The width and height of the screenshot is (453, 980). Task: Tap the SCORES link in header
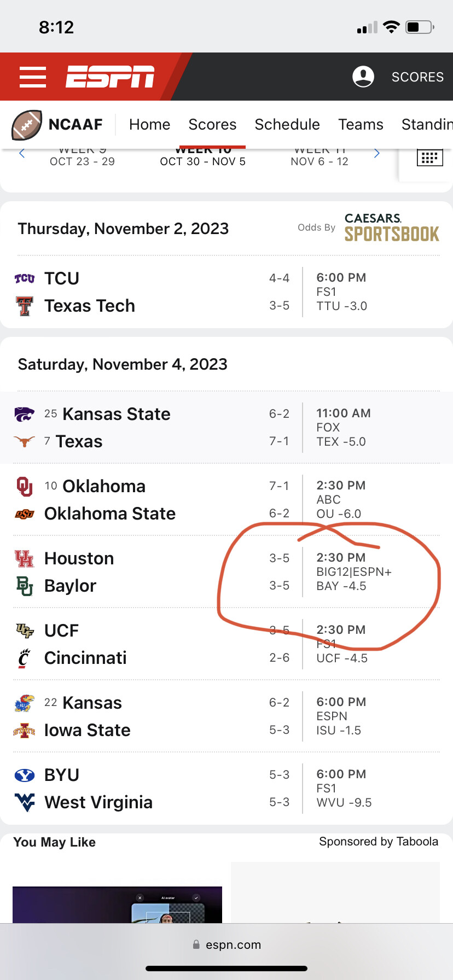(x=417, y=77)
